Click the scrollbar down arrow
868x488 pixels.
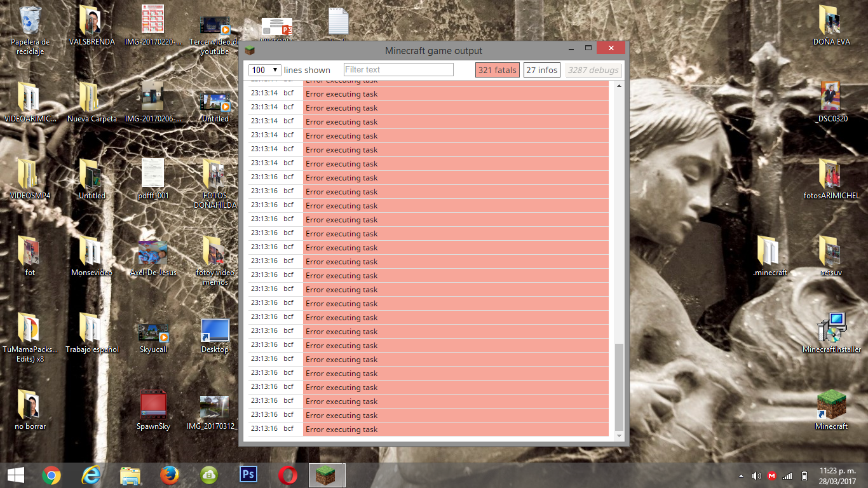pos(620,436)
